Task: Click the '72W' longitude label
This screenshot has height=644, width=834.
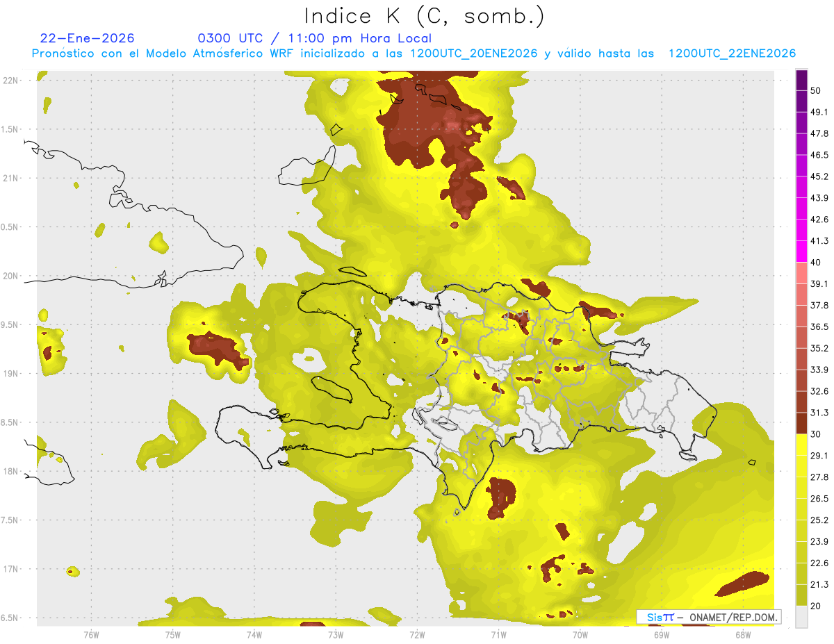Action: tap(417, 634)
